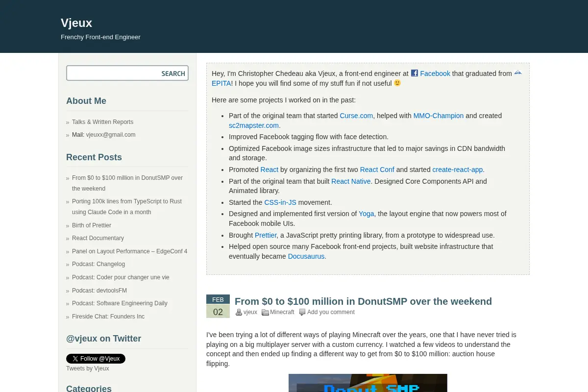Follow @Vjeux on Twitter
588x392 pixels.
coord(96,359)
